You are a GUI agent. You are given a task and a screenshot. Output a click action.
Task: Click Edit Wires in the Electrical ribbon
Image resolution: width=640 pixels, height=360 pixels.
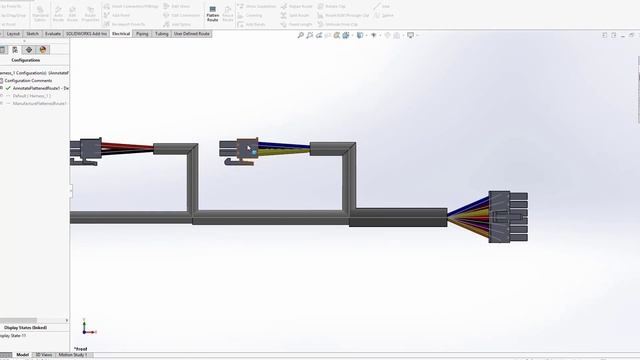coord(177,6)
